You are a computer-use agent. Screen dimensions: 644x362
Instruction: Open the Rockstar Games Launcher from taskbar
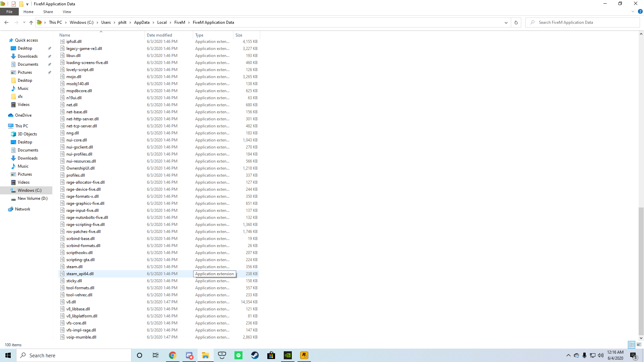tap(304, 355)
